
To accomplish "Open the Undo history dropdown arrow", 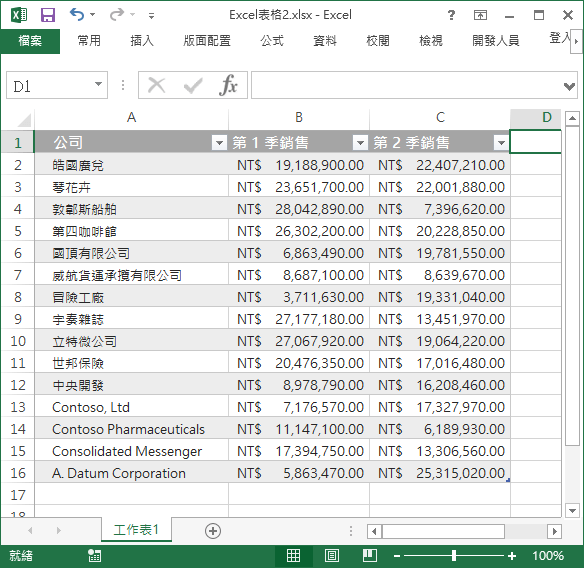I will coord(92,15).
